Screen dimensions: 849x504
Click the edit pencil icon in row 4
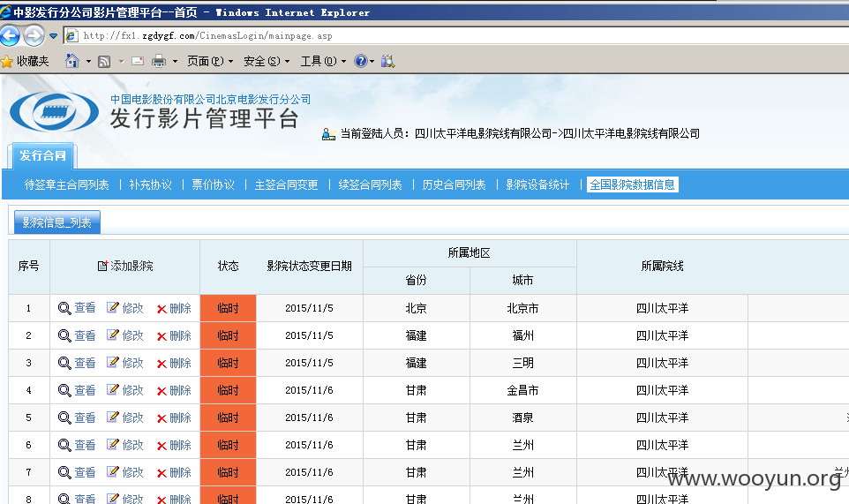113,390
